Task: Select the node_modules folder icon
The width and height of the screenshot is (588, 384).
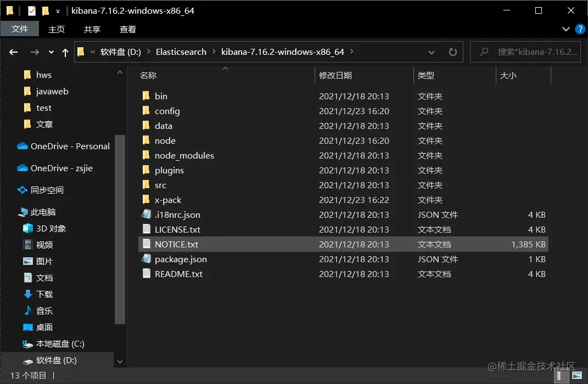Action: tap(146, 155)
